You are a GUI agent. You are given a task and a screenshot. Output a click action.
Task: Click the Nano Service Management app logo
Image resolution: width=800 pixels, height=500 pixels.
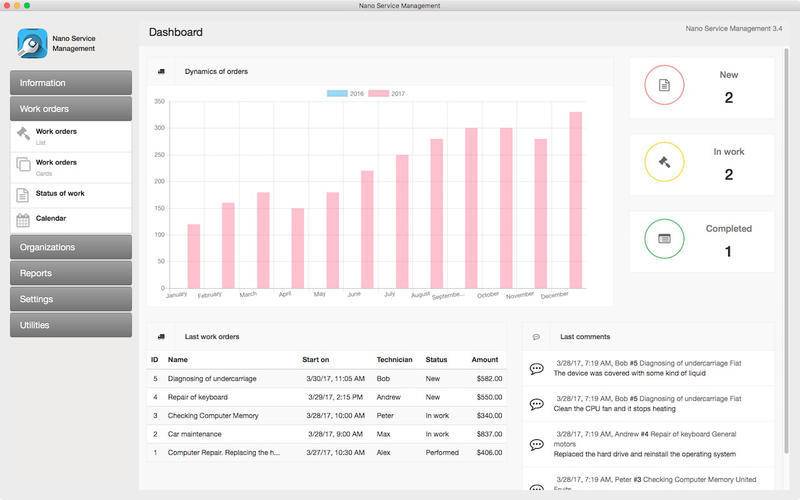tap(32, 43)
